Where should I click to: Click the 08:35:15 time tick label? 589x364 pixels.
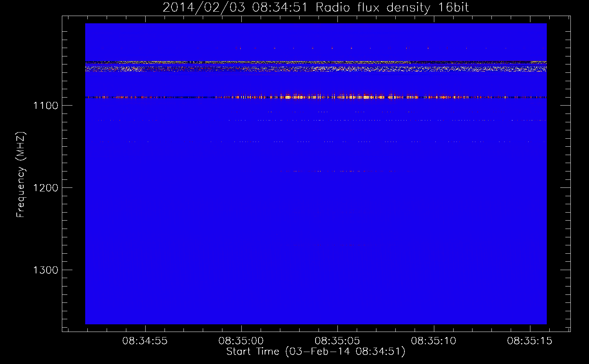530,341
